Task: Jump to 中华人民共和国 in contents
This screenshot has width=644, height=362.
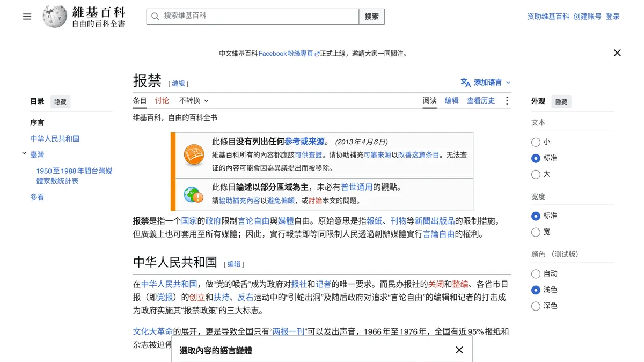Action: [x=55, y=138]
